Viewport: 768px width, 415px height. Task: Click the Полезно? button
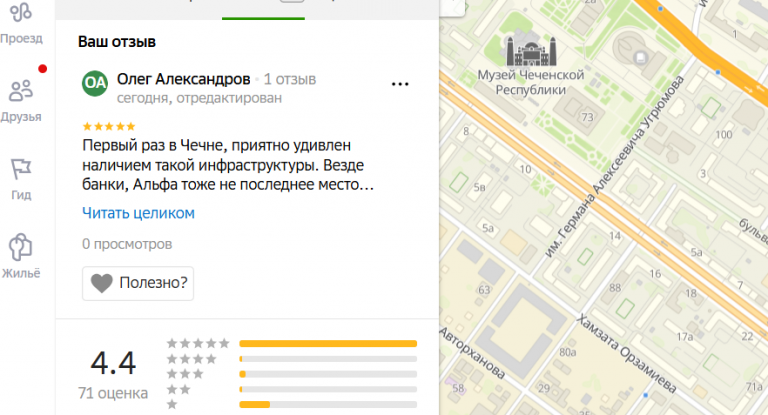click(138, 283)
